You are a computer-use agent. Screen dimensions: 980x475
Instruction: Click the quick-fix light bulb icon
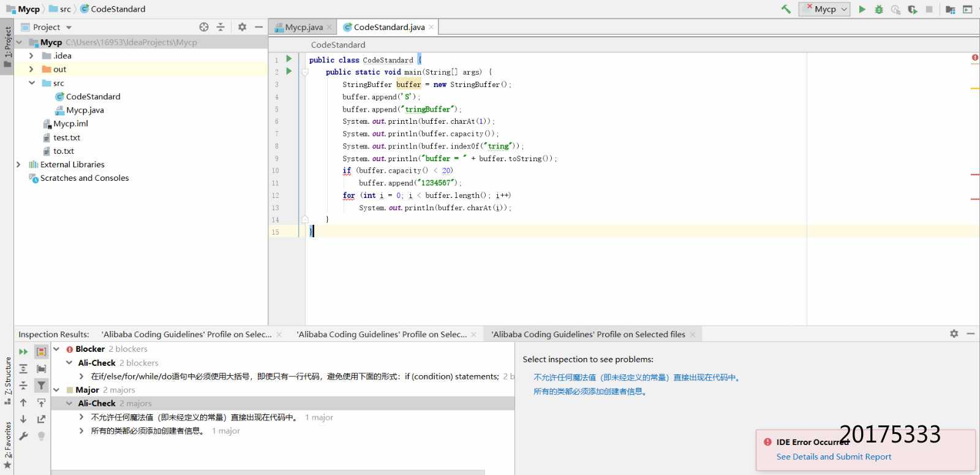click(x=41, y=436)
